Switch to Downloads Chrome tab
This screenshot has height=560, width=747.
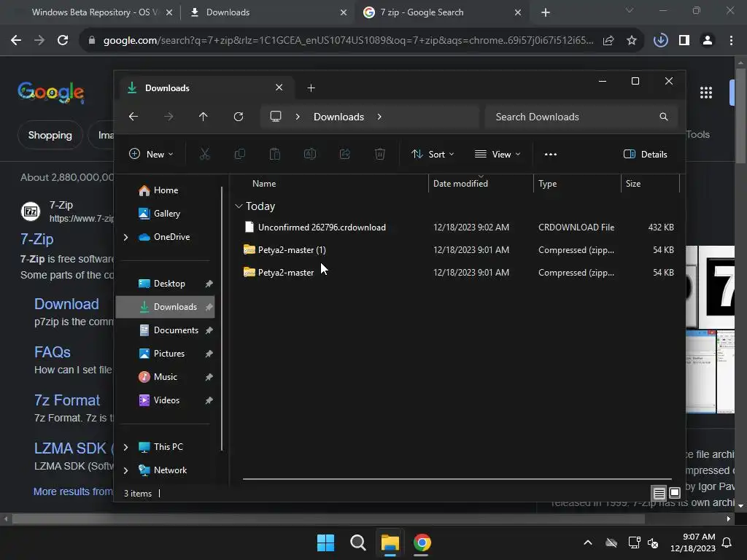(x=267, y=12)
